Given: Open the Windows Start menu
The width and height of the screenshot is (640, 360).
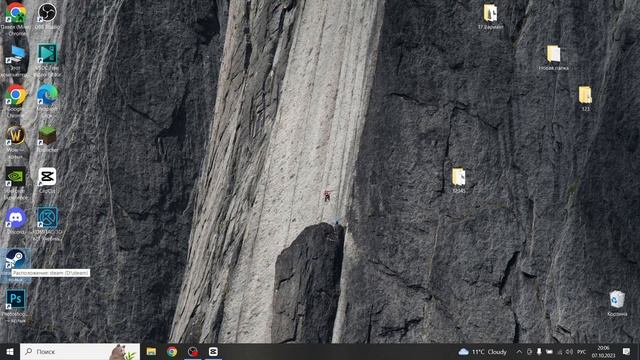Looking at the screenshot, I should click(x=10, y=351).
